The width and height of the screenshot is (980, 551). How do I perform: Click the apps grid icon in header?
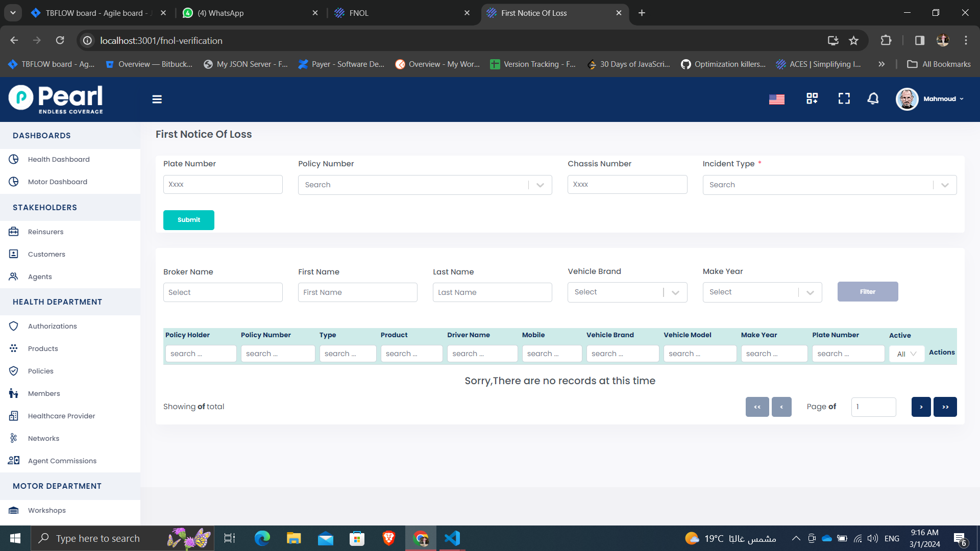812,98
